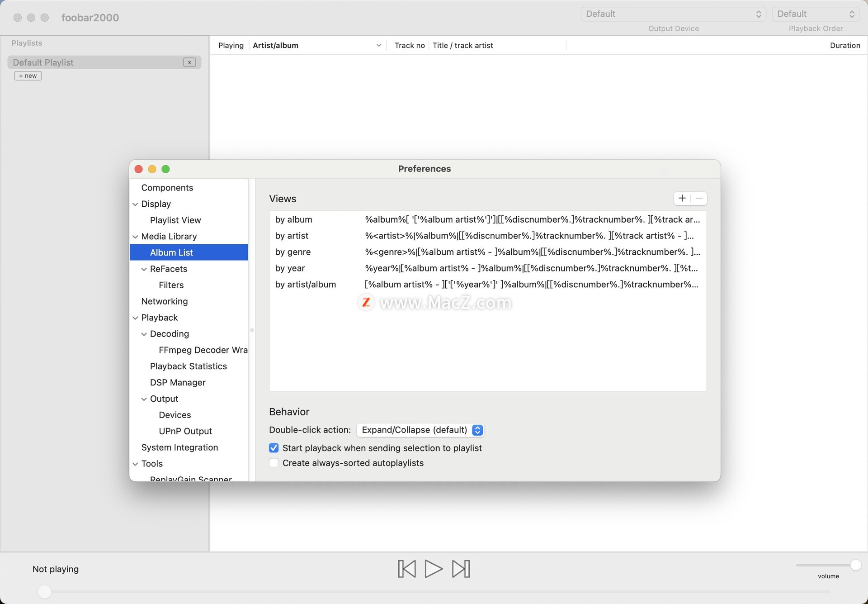Collapse the ReFacets tree node

(x=144, y=269)
